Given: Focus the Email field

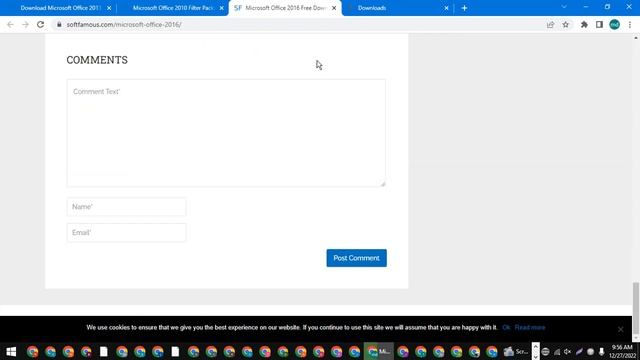Looking at the screenshot, I should [x=127, y=232].
